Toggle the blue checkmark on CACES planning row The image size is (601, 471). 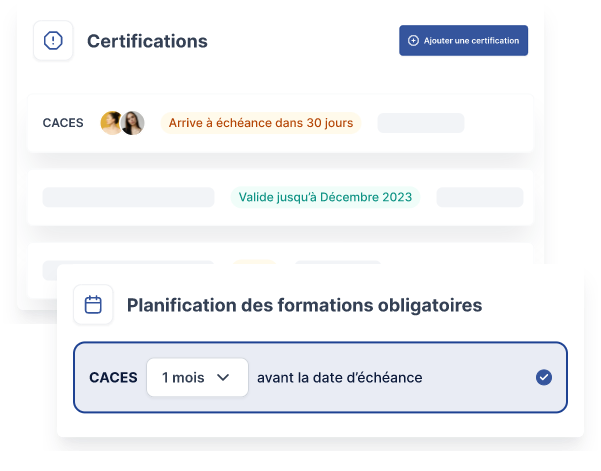tap(543, 377)
